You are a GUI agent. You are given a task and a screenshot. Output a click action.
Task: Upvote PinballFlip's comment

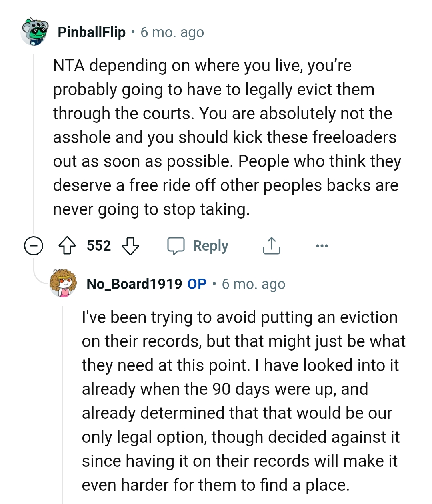tap(67, 246)
